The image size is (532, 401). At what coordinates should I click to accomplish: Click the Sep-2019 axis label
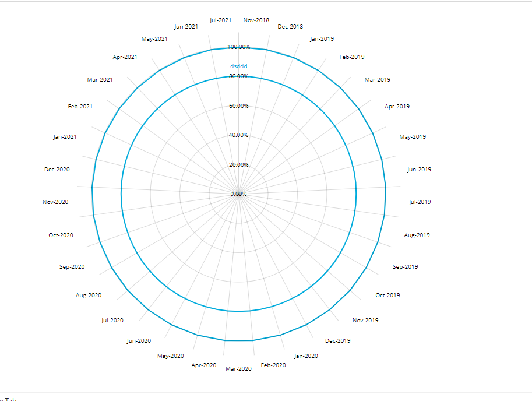pos(405,267)
